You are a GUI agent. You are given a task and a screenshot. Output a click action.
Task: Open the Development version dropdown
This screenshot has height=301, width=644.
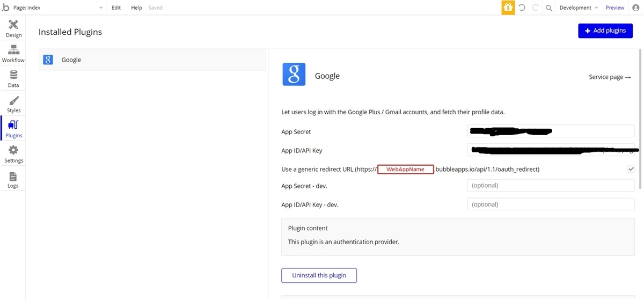pyautogui.click(x=579, y=8)
